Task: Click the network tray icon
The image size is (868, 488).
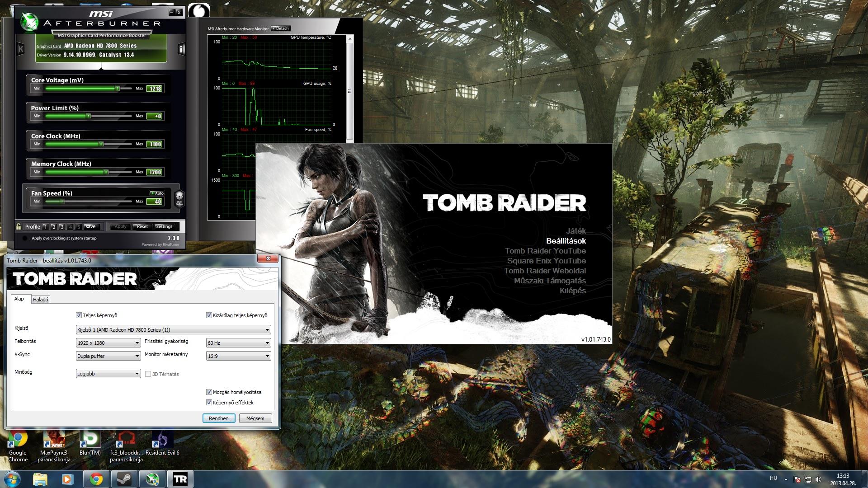Action: point(808,479)
